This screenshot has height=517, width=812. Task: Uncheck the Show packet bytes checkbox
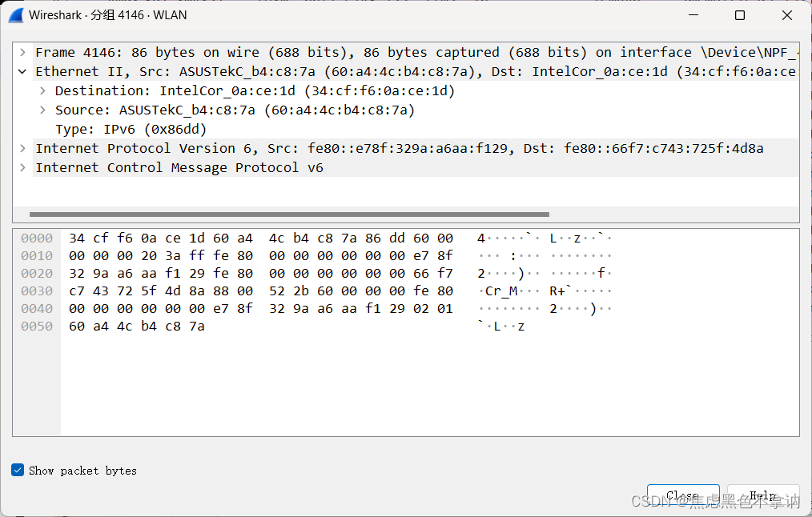tap(17, 470)
